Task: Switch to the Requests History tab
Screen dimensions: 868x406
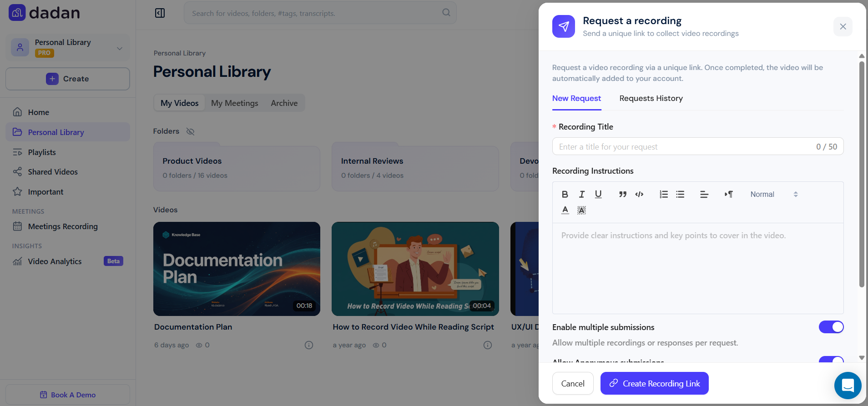Action: 651,98
